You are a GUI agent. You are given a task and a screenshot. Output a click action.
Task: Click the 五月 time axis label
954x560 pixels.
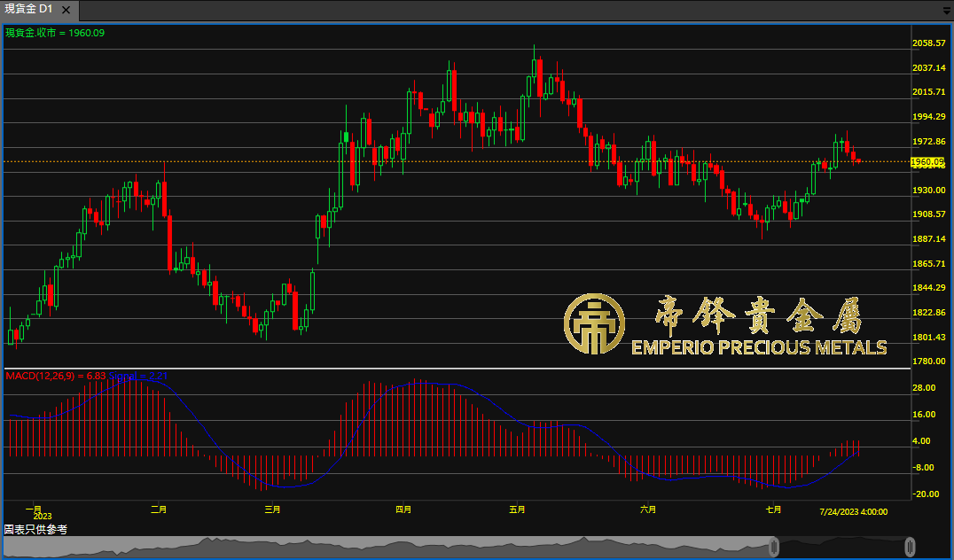(517, 509)
